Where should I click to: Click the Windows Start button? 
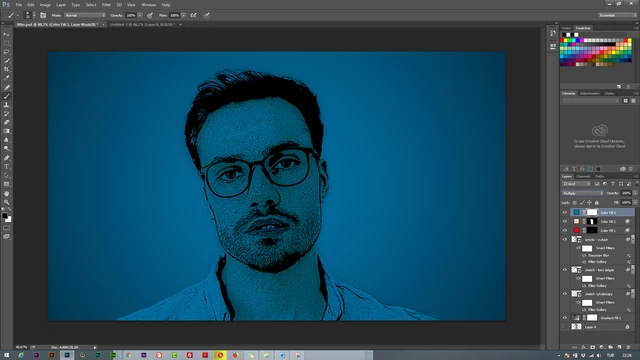(x=6, y=355)
